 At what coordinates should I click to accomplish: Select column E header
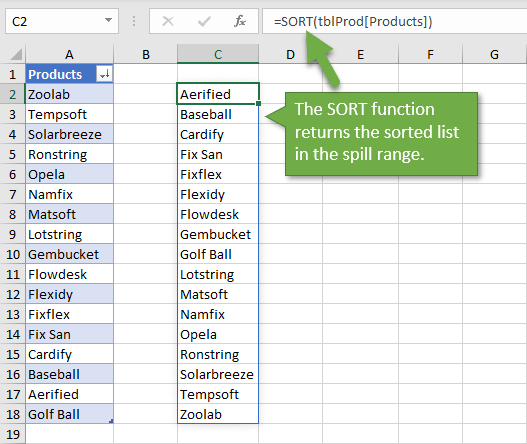click(360, 54)
